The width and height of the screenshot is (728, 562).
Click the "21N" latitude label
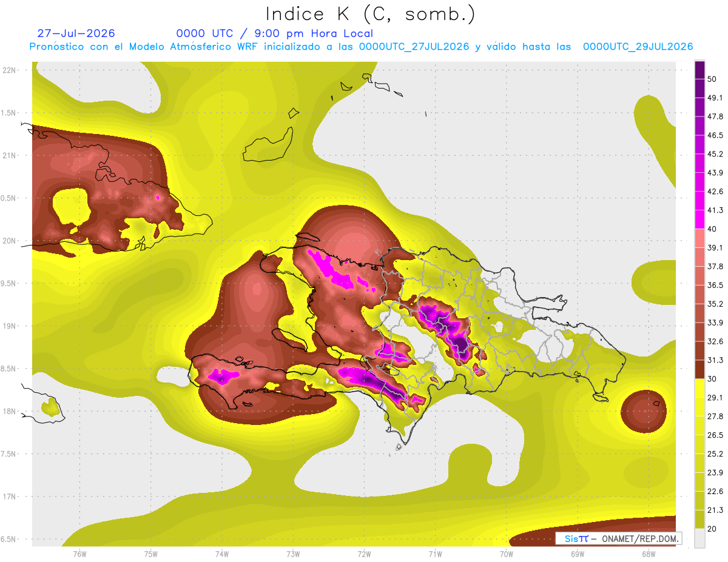9,155
